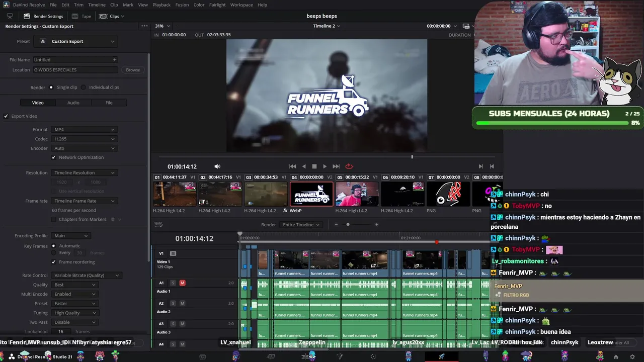Switch to the Audio settings tab
The height and width of the screenshot is (362, 644).
click(73, 103)
